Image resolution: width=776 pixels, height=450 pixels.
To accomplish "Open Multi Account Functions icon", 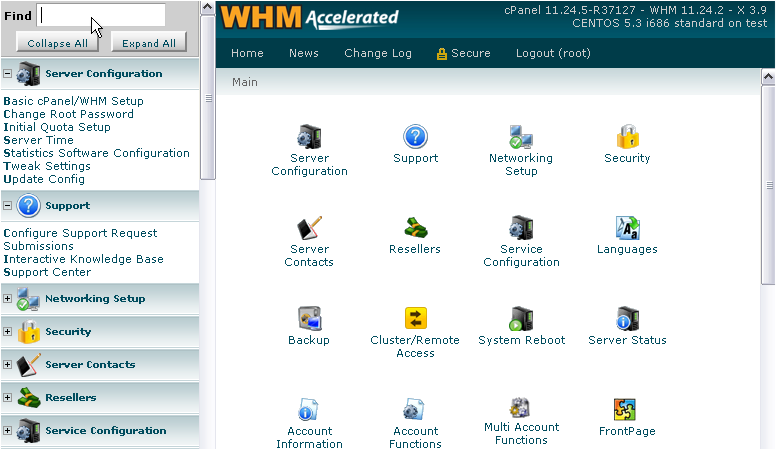I will [520, 408].
